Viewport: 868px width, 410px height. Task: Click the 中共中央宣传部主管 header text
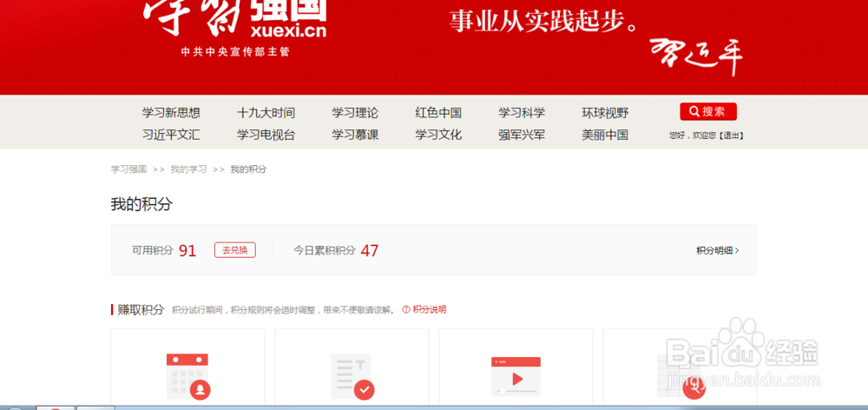pos(235,52)
